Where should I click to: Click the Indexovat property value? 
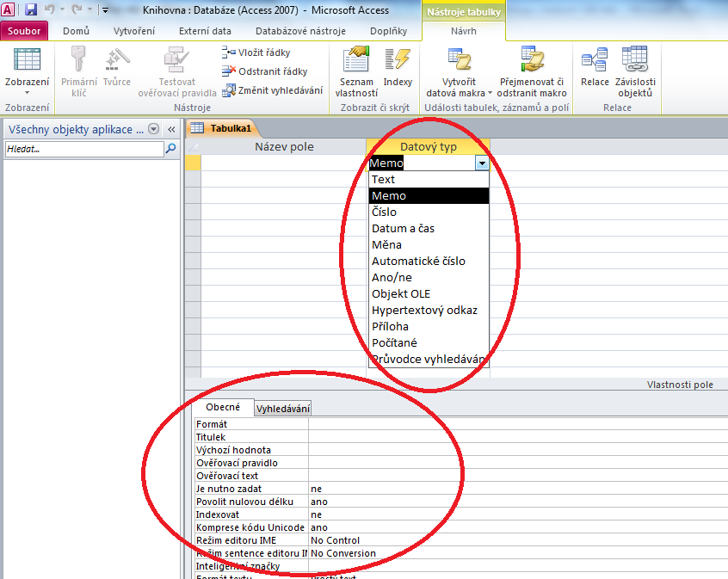[x=518, y=514]
